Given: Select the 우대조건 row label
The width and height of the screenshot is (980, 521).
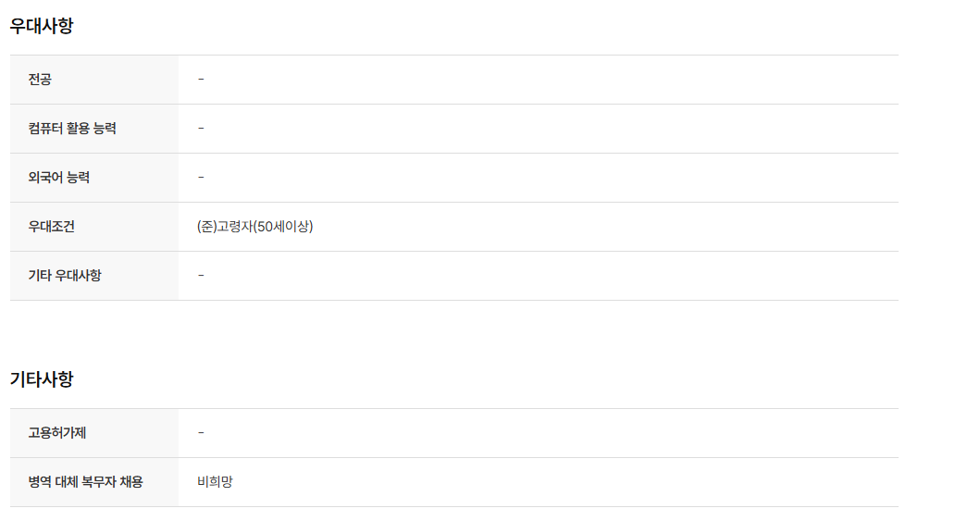Looking at the screenshot, I should coord(52,227).
